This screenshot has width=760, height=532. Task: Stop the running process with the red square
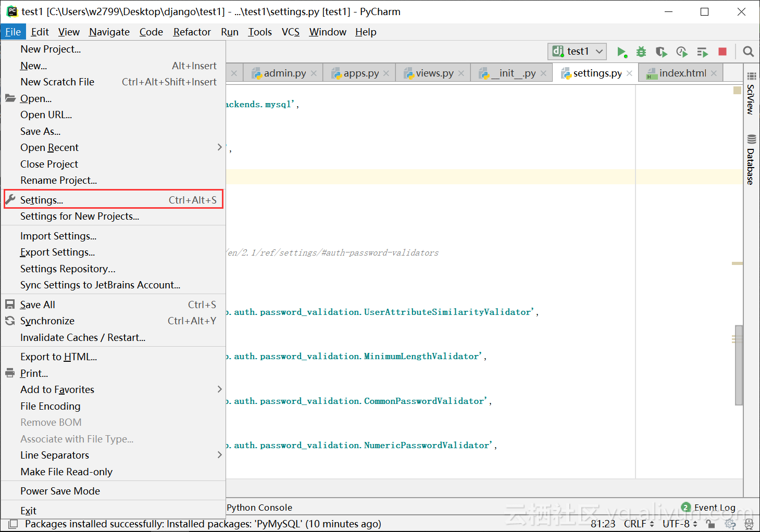(x=722, y=52)
